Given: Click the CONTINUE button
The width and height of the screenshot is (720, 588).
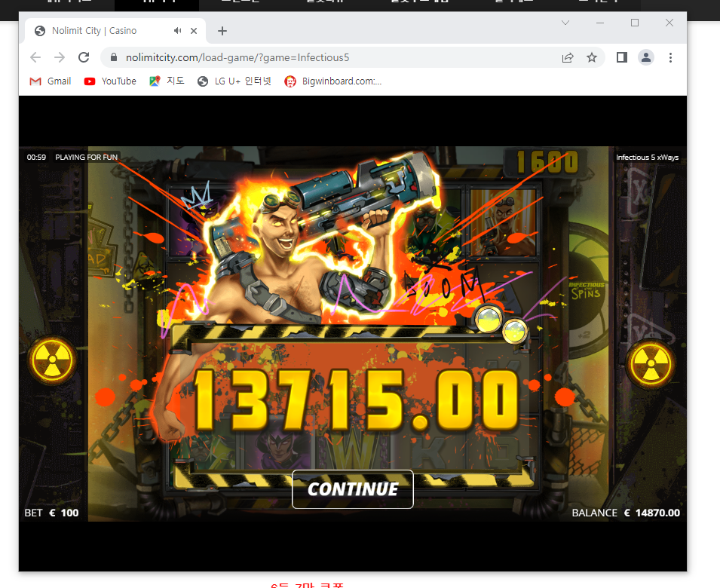Looking at the screenshot, I should pyautogui.click(x=353, y=489).
